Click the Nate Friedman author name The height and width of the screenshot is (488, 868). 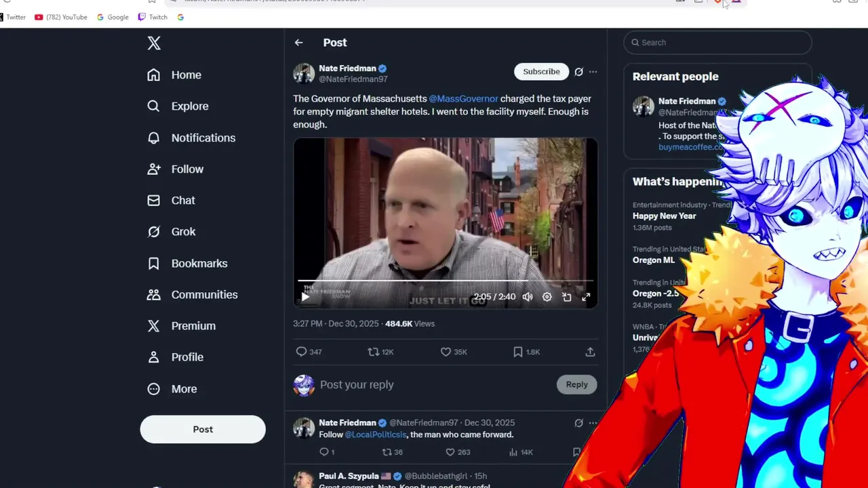click(347, 68)
